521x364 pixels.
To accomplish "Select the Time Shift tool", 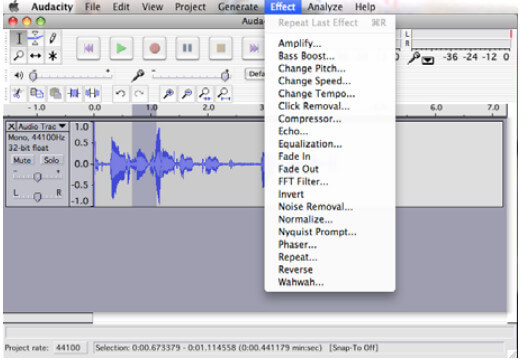I will [x=35, y=55].
